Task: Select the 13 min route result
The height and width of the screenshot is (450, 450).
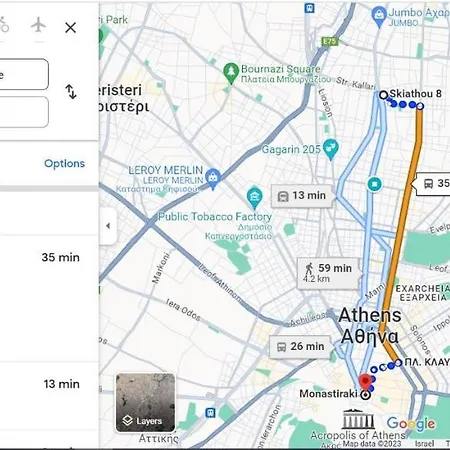Action: [49, 384]
